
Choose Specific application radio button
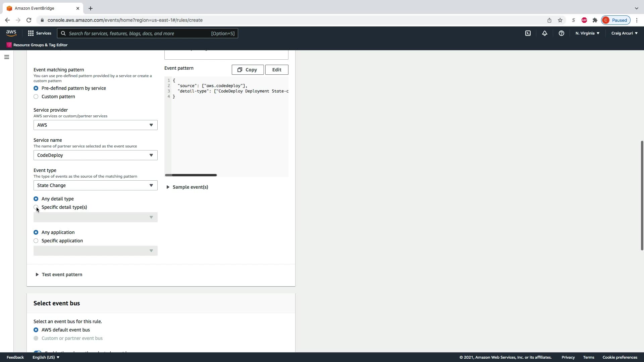pos(36,241)
